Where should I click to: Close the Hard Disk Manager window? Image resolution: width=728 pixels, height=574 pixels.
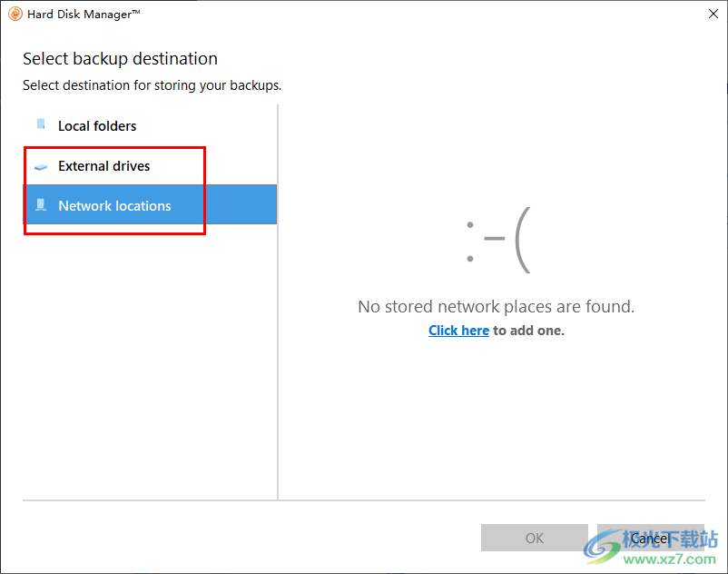(713, 14)
